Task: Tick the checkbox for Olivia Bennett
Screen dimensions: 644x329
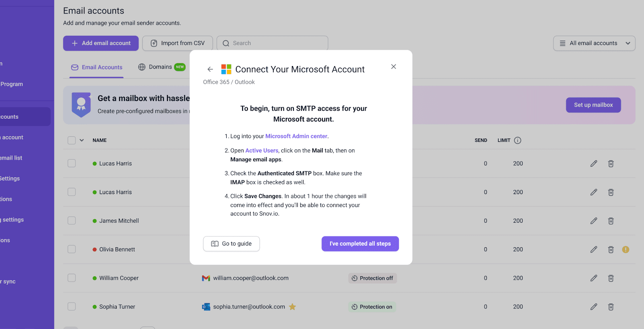Action: tap(72, 249)
